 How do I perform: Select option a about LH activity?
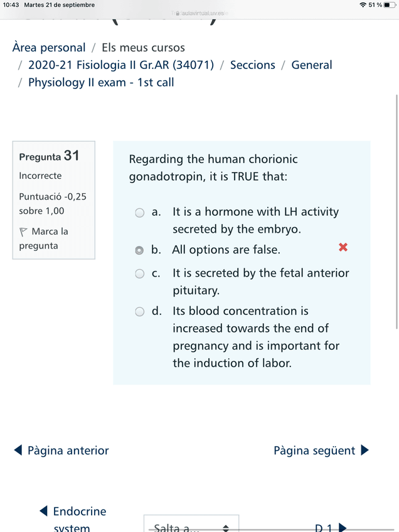click(140, 213)
